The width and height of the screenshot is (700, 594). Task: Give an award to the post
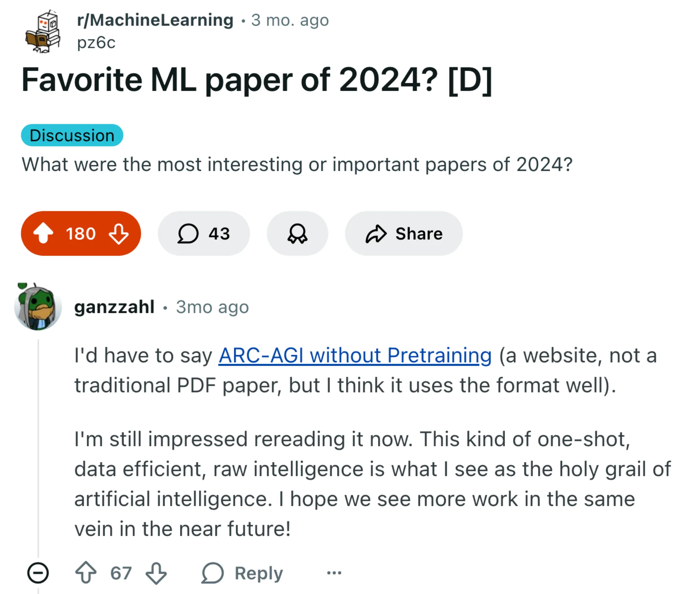click(x=297, y=233)
